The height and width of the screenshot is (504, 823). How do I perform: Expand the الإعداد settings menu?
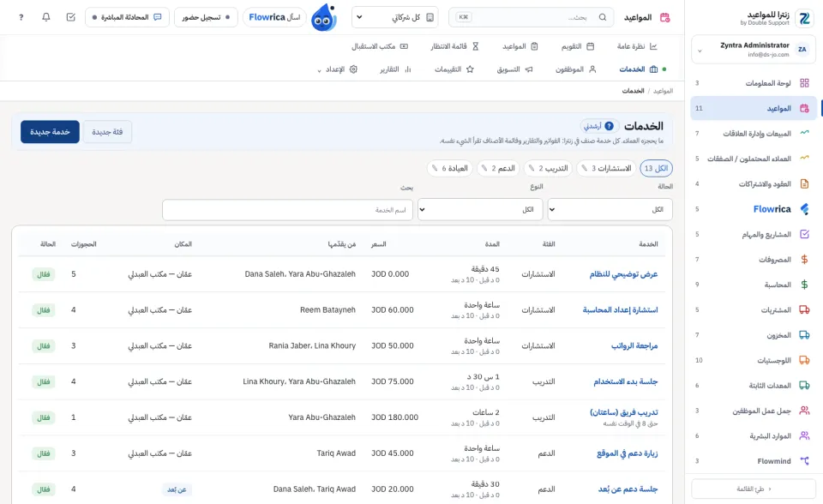point(338,69)
